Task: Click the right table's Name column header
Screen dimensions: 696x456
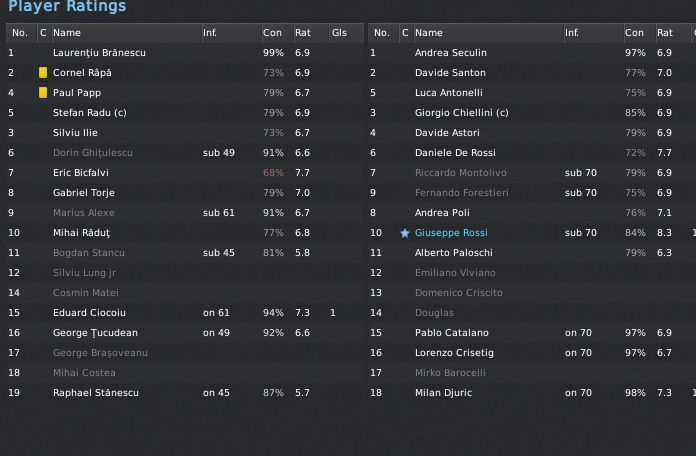Action: [429, 33]
